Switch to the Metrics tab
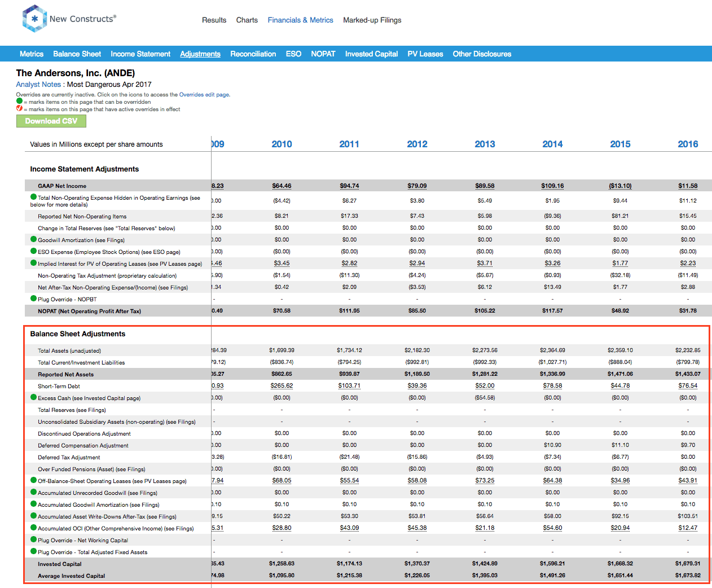Image resolution: width=712 pixels, height=588 pixels. [x=32, y=54]
